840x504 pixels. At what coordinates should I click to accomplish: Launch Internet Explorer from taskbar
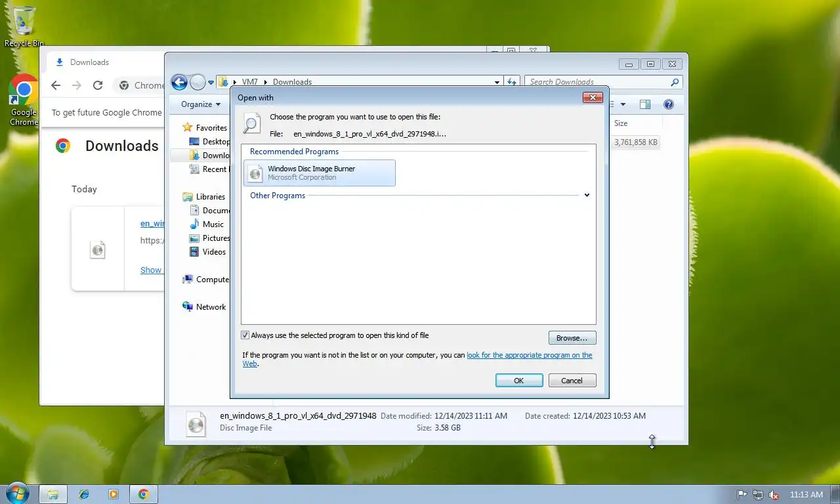pos(83,494)
